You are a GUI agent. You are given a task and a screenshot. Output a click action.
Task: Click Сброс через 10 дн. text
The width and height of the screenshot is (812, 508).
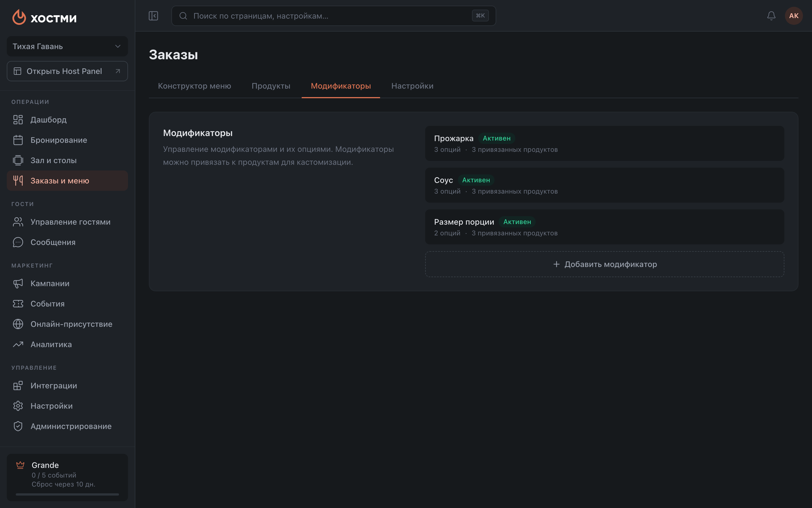[63, 484]
